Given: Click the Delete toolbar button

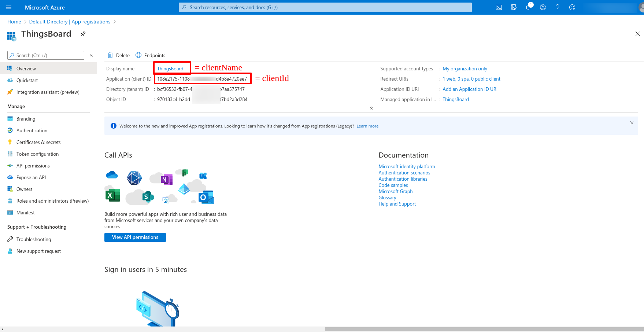Looking at the screenshot, I should pyautogui.click(x=119, y=55).
